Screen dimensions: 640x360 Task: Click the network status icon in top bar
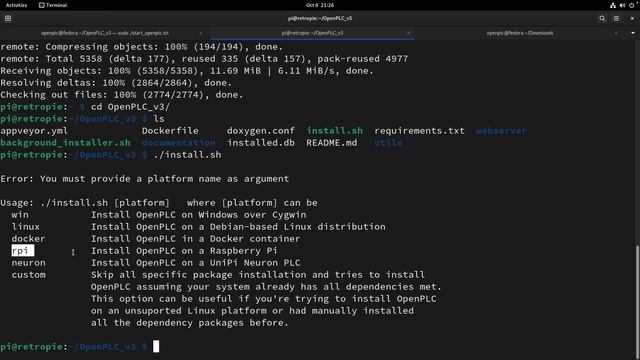(613, 5)
